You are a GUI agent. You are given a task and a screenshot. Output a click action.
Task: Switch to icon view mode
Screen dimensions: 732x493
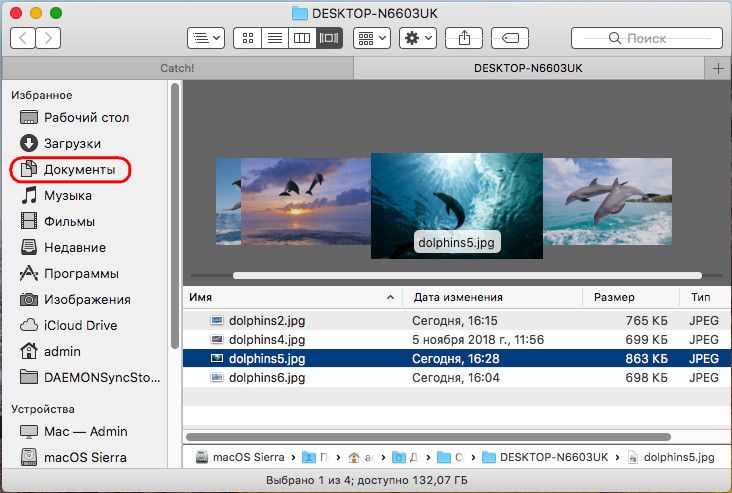click(246, 38)
